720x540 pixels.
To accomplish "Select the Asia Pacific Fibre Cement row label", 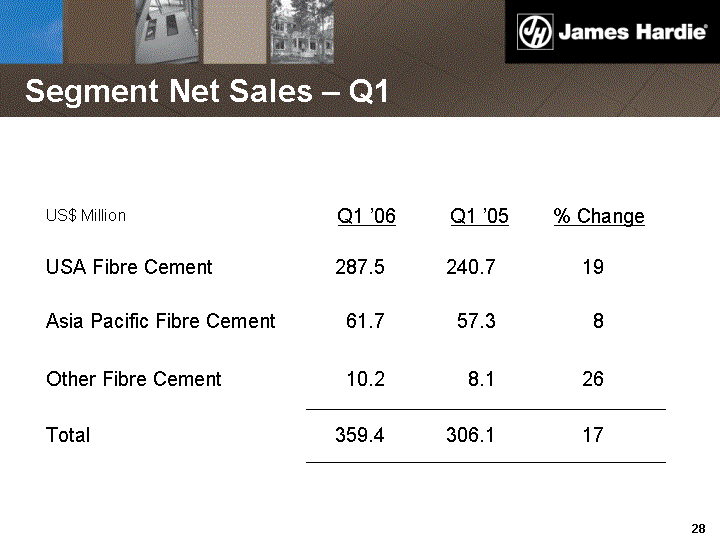I will 160,321.
